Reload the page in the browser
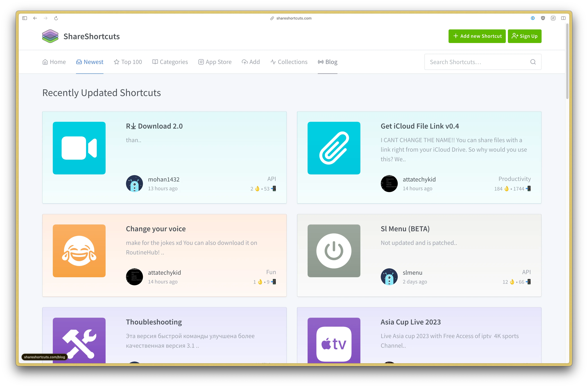 tap(56, 18)
